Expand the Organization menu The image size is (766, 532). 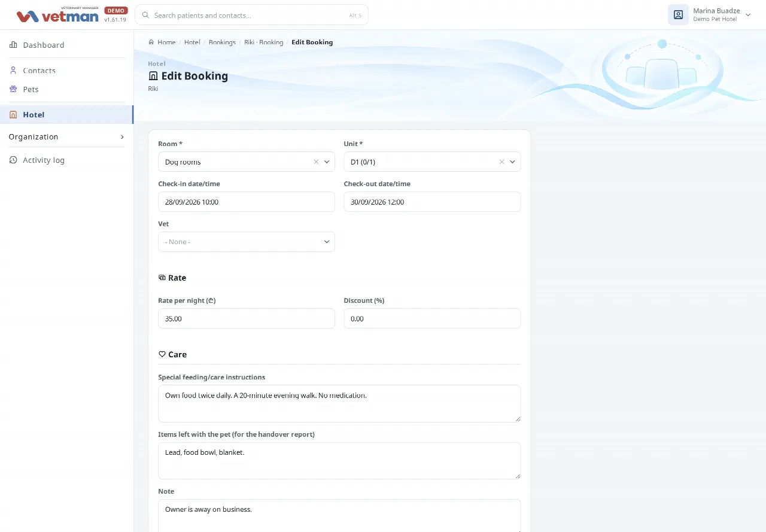point(66,137)
